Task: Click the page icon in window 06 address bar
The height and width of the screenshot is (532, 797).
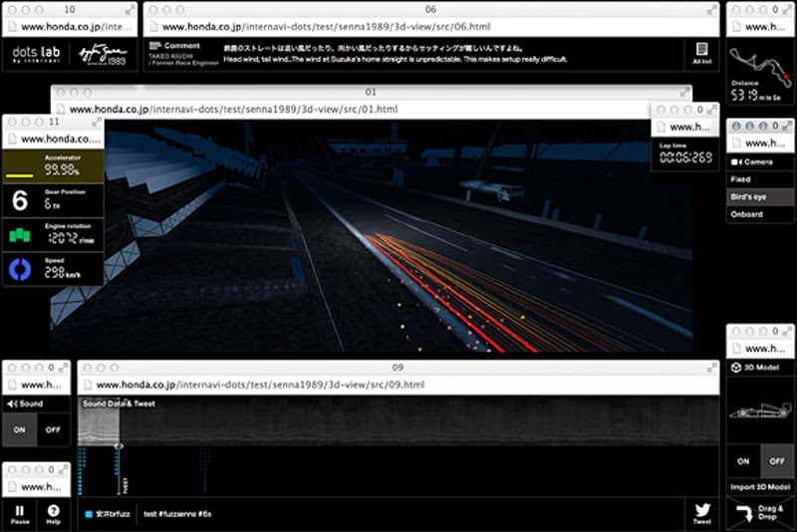Action: pyautogui.click(x=153, y=27)
